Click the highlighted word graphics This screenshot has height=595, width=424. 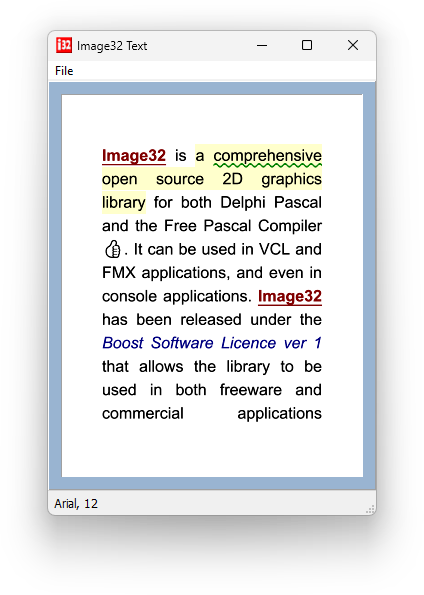pos(292,180)
